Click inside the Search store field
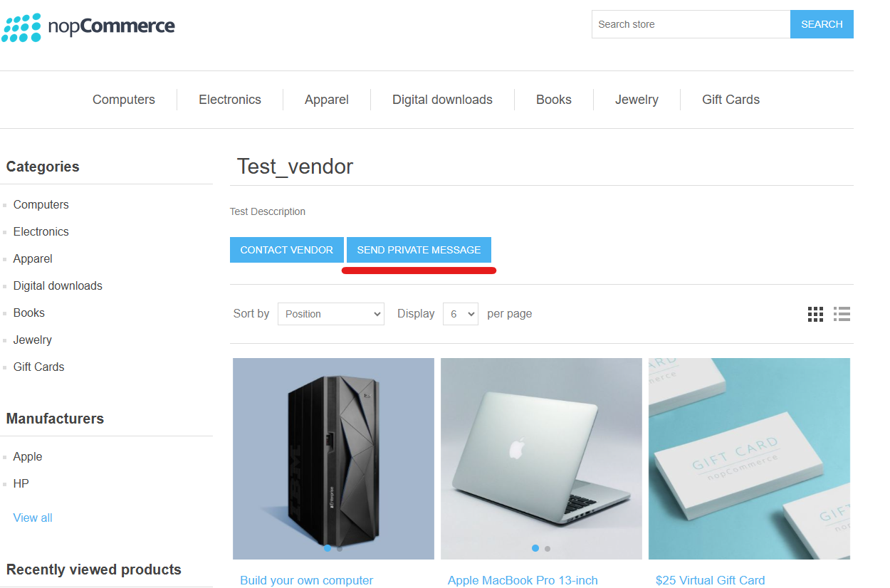Screen dimensions: 890x588 pyautogui.click(x=690, y=24)
